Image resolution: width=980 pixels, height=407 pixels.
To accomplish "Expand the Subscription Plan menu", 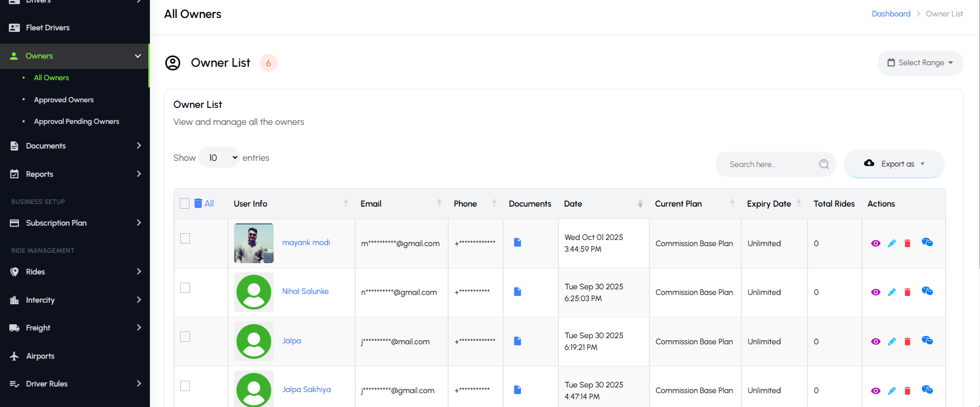I will pos(74,223).
